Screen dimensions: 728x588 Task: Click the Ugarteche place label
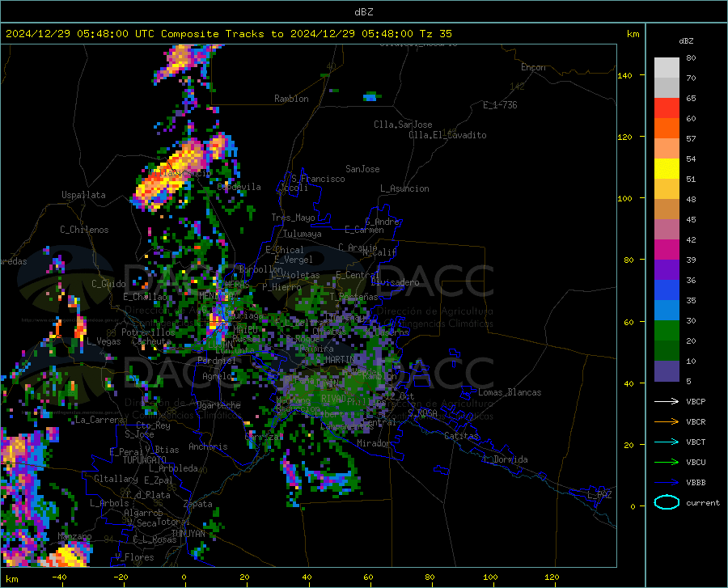(x=218, y=405)
